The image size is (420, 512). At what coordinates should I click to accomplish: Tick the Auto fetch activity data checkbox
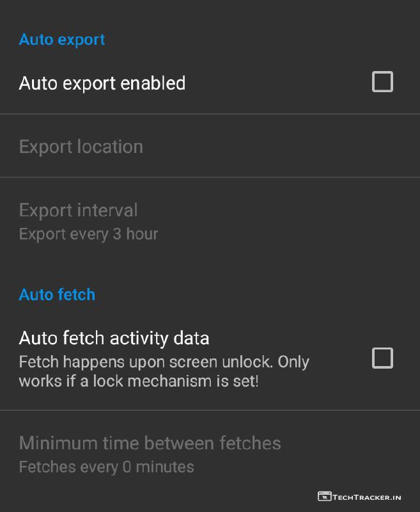pos(382,358)
